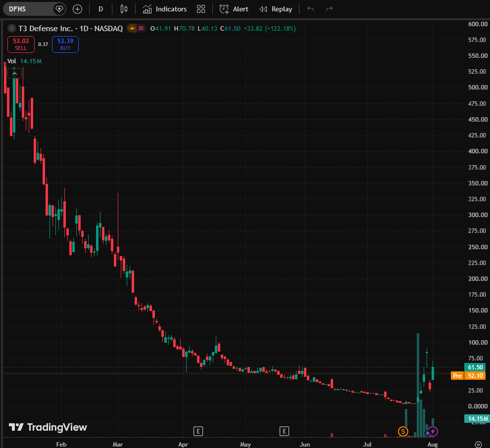Click the C61.50 close value in legend
The image size is (490, 448).
pyautogui.click(x=230, y=28)
